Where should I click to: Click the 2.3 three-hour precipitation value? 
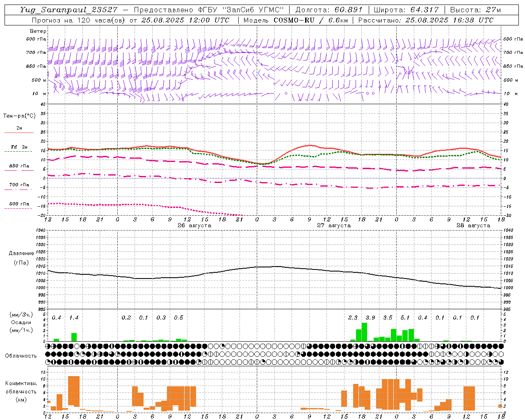click(x=353, y=318)
